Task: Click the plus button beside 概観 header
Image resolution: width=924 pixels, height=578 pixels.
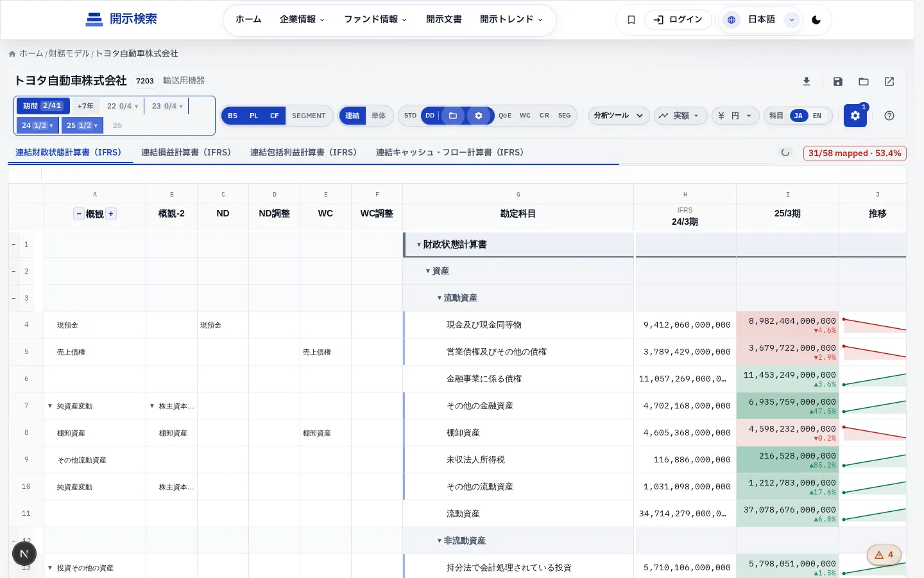Action: (111, 214)
